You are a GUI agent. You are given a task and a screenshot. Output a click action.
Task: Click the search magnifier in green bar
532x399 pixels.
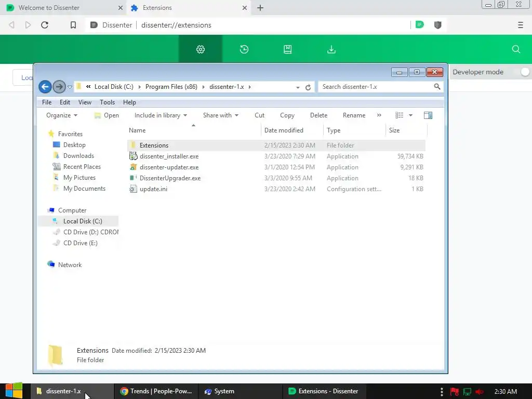pyautogui.click(x=516, y=49)
